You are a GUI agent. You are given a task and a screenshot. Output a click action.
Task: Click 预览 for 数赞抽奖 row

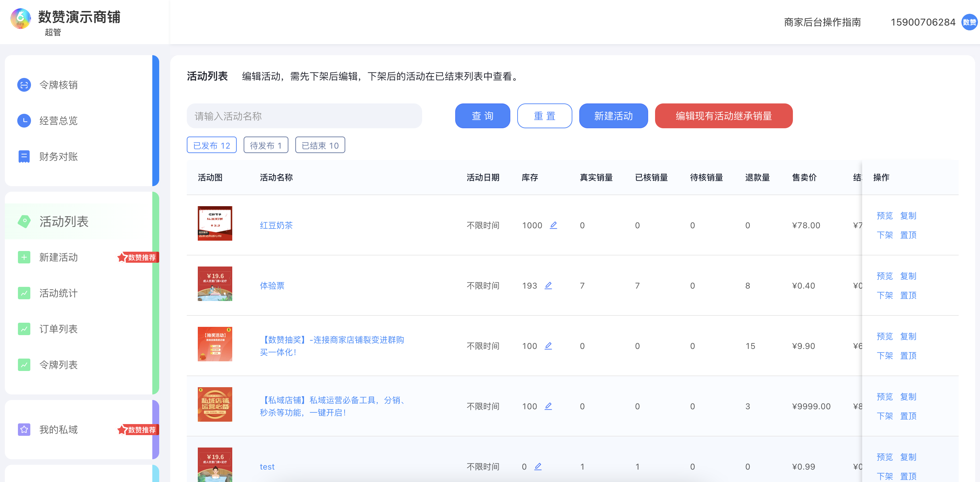click(x=885, y=336)
